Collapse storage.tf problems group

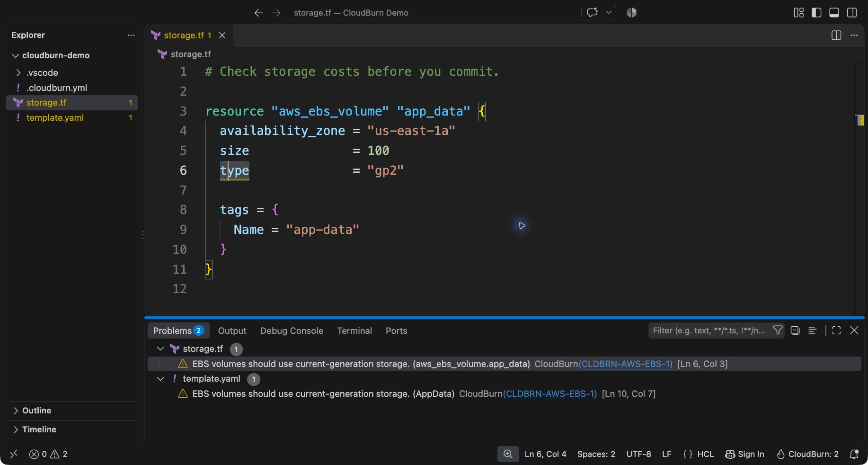point(160,349)
